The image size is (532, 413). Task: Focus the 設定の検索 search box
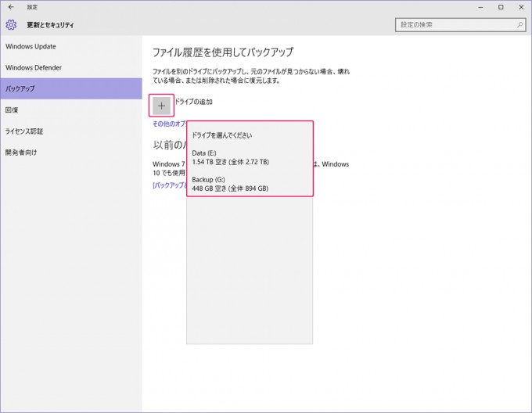tap(461, 25)
